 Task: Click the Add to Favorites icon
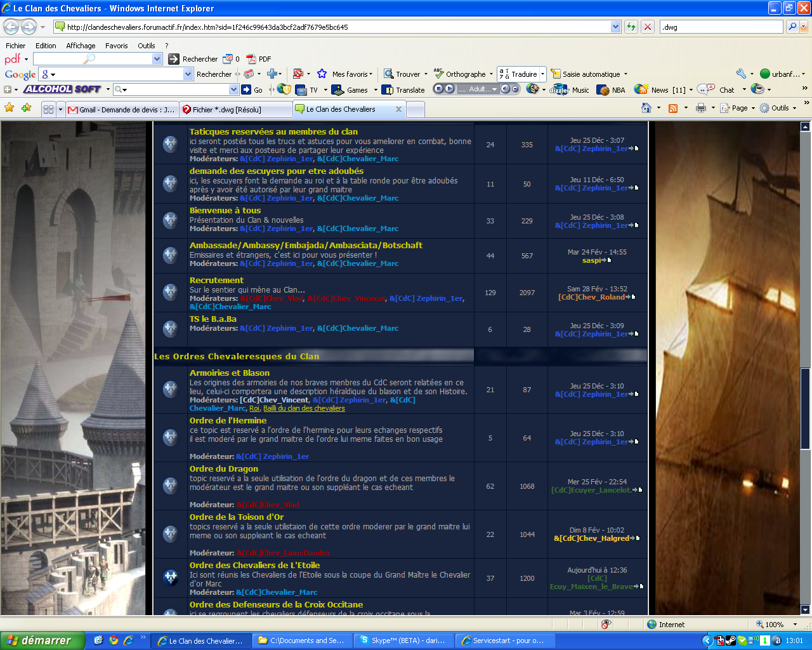[x=26, y=108]
